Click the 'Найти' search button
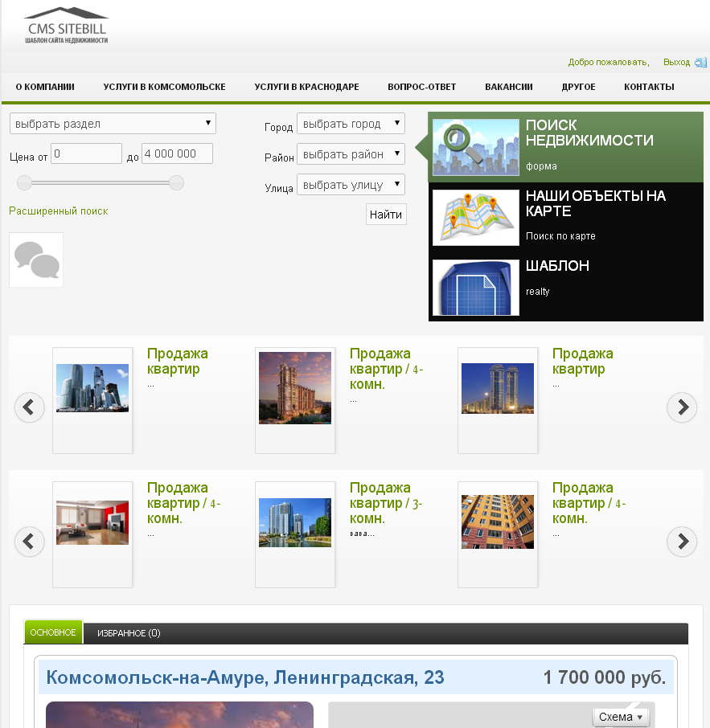 (x=386, y=214)
